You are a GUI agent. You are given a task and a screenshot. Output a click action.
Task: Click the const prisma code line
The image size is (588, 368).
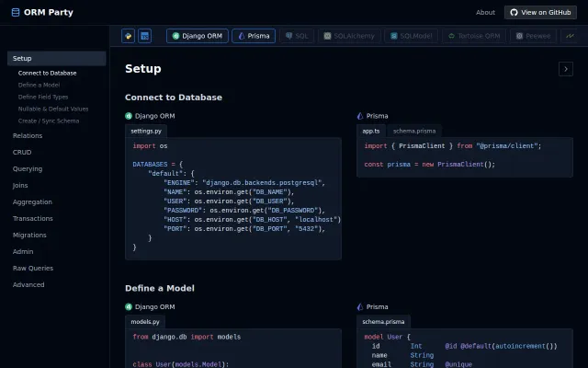(x=430, y=165)
